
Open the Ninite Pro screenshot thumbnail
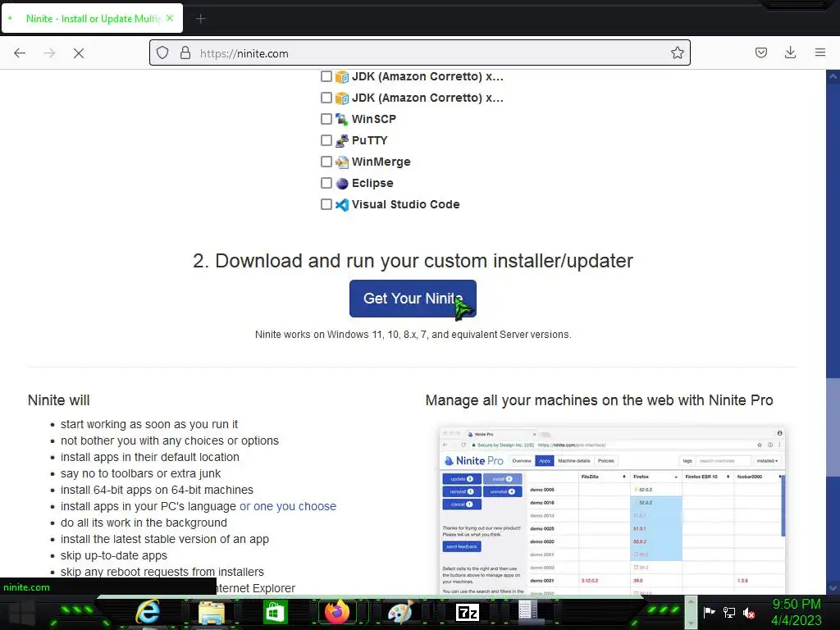click(612, 510)
